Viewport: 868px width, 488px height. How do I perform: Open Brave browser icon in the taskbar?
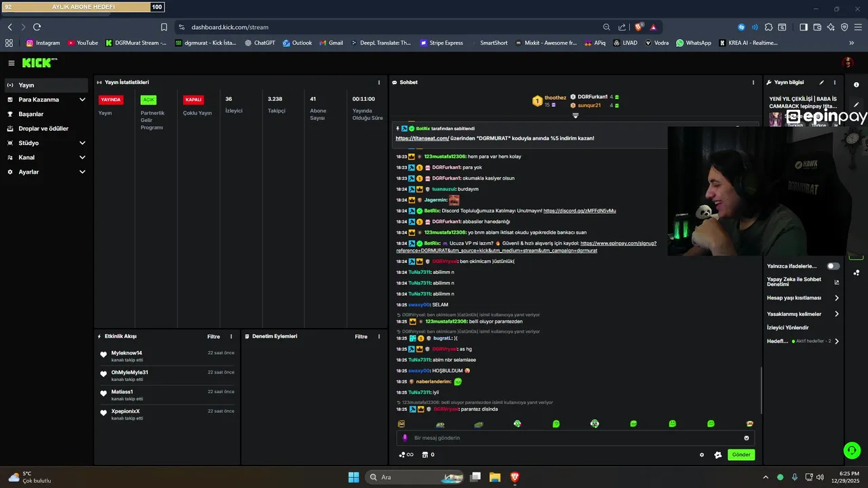click(x=515, y=477)
